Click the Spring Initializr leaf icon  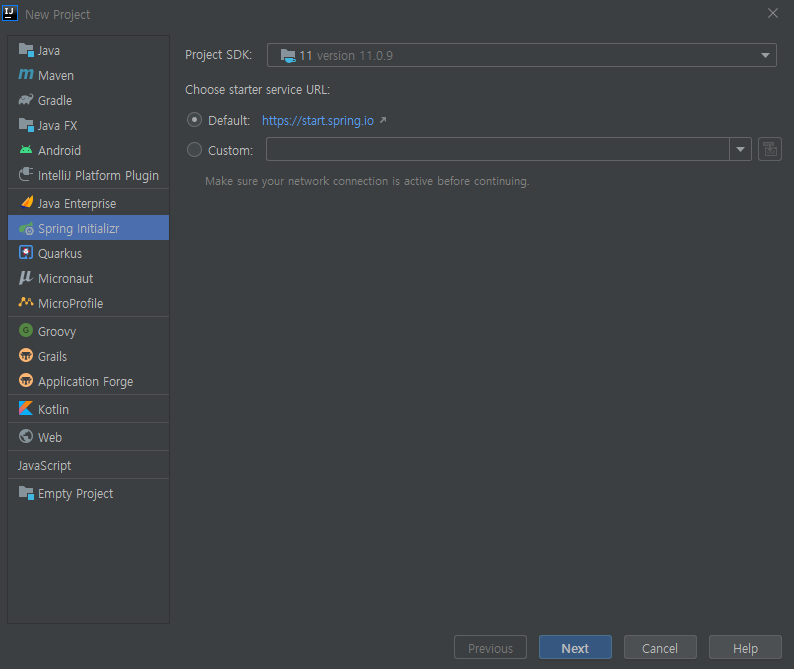[26, 228]
